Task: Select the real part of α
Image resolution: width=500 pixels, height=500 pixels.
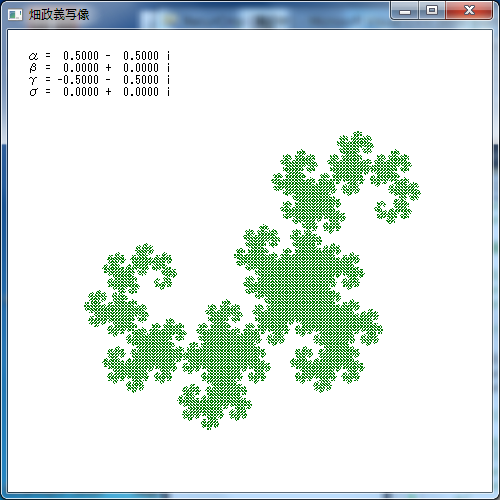Action: pyautogui.click(x=81, y=56)
